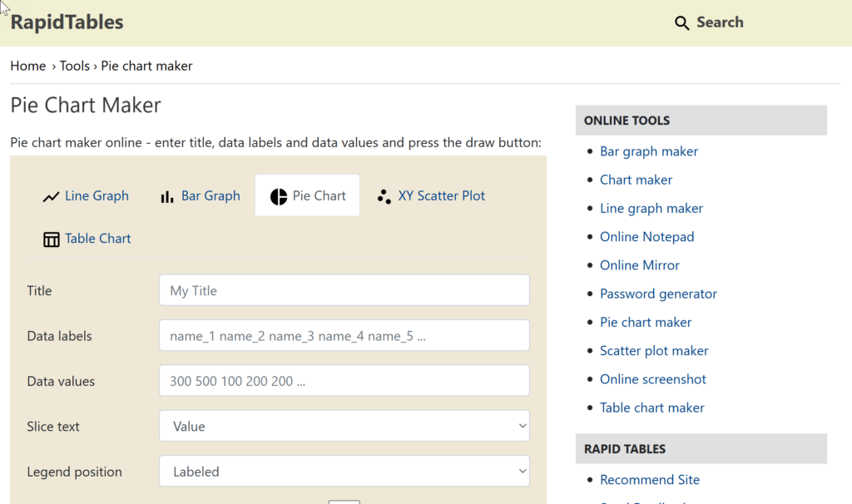The image size is (852, 504).
Task: Switch to the Line Graph tab
Action: [x=97, y=196]
